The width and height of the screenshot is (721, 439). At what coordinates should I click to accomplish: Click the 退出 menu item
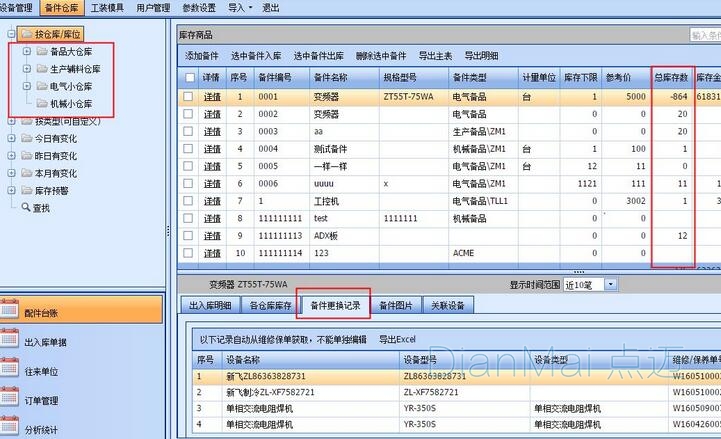tap(270, 7)
